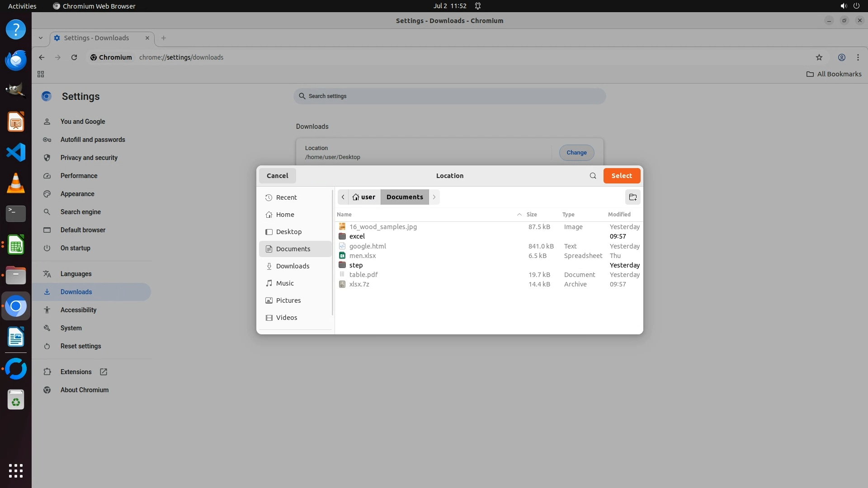The width and height of the screenshot is (868, 488).
Task: Click the reload page icon
Action: pos(74,57)
